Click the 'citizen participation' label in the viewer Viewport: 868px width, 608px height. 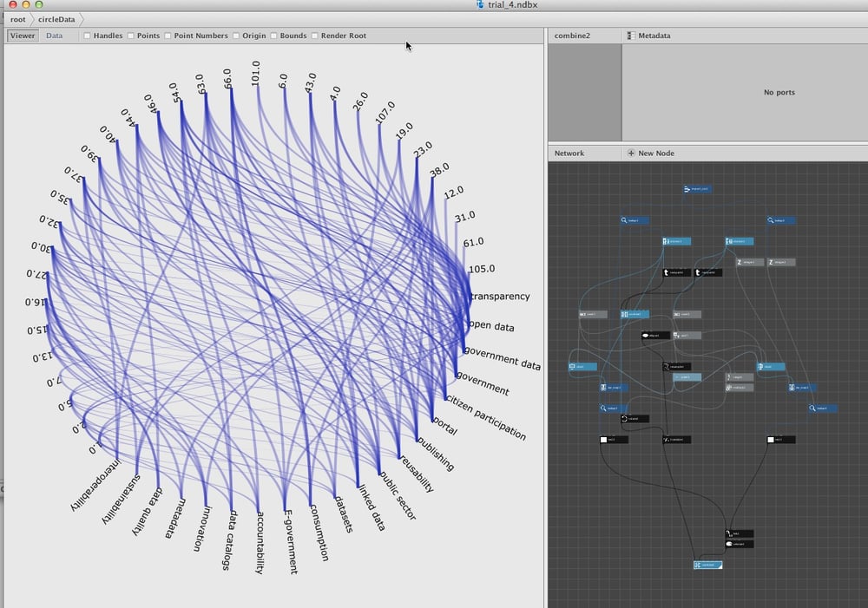pos(485,418)
